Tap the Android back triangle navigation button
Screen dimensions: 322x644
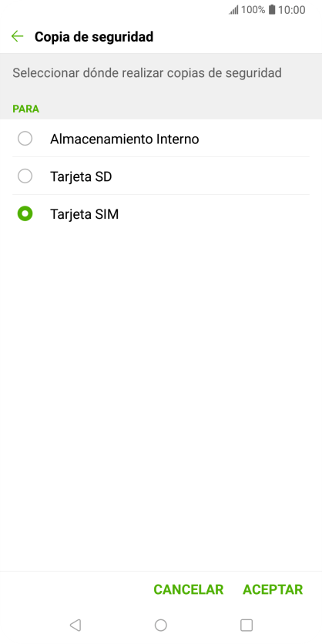[x=75, y=625]
